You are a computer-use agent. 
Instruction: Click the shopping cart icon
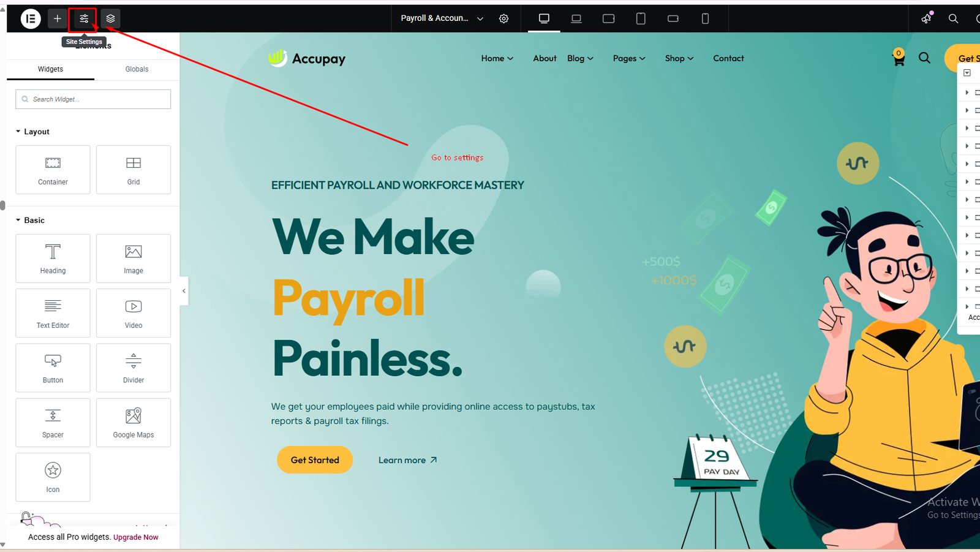(x=898, y=58)
